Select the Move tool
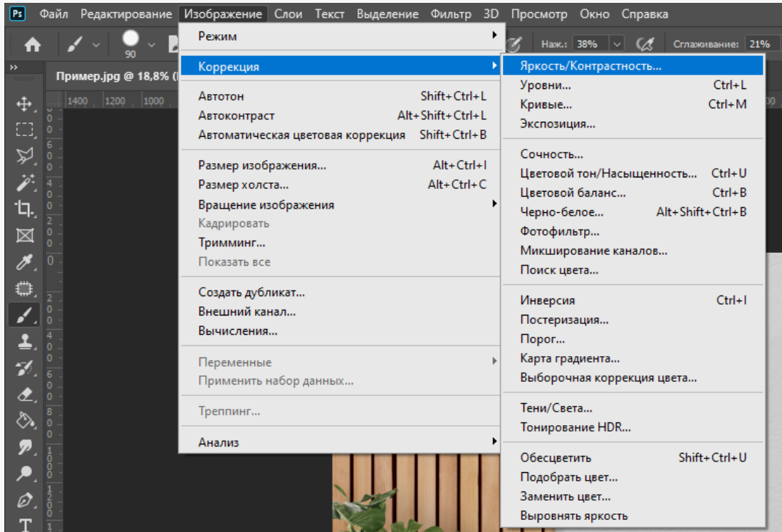This screenshot has height=532, width=782. point(24,105)
